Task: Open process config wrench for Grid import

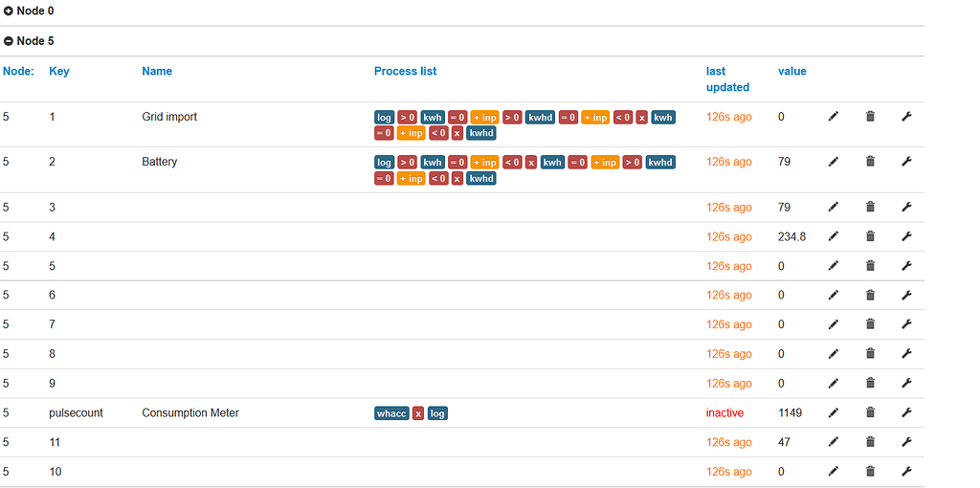Action: (x=907, y=117)
